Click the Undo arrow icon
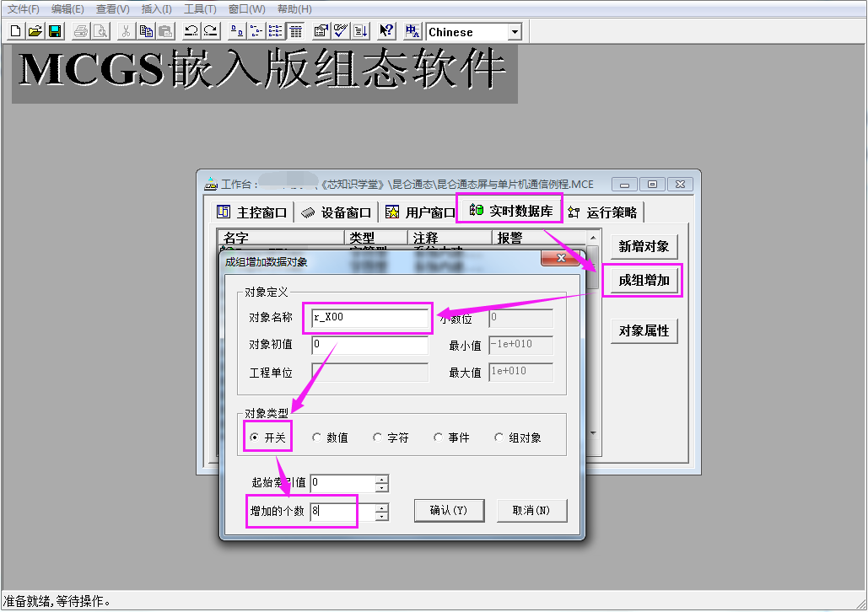 coord(191,31)
